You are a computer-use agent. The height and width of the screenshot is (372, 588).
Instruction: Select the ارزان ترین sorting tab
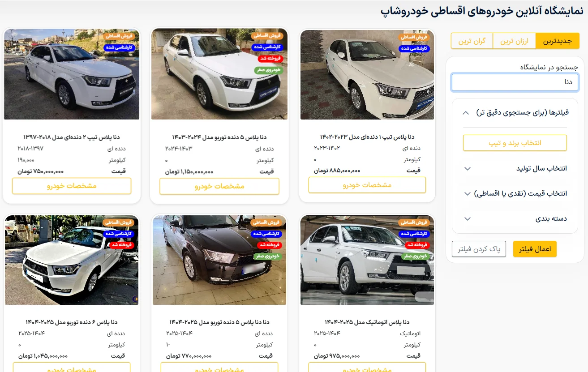coord(514,41)
